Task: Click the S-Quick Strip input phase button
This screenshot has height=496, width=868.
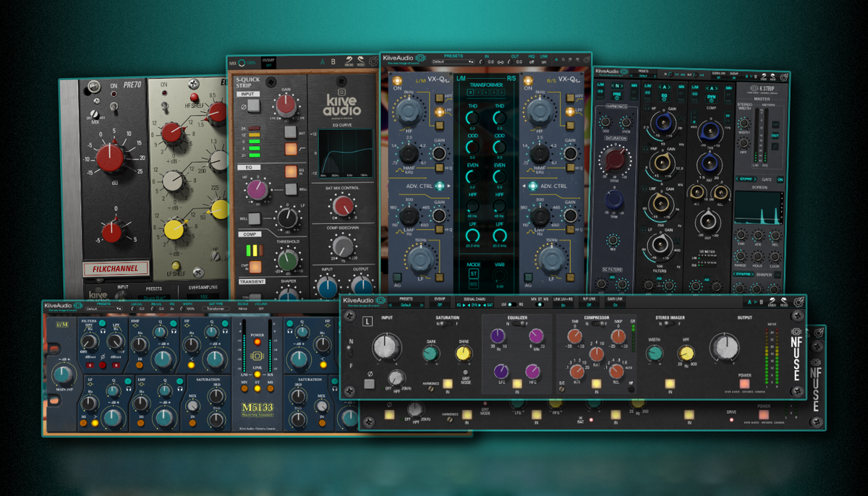Action: [254, 106]
